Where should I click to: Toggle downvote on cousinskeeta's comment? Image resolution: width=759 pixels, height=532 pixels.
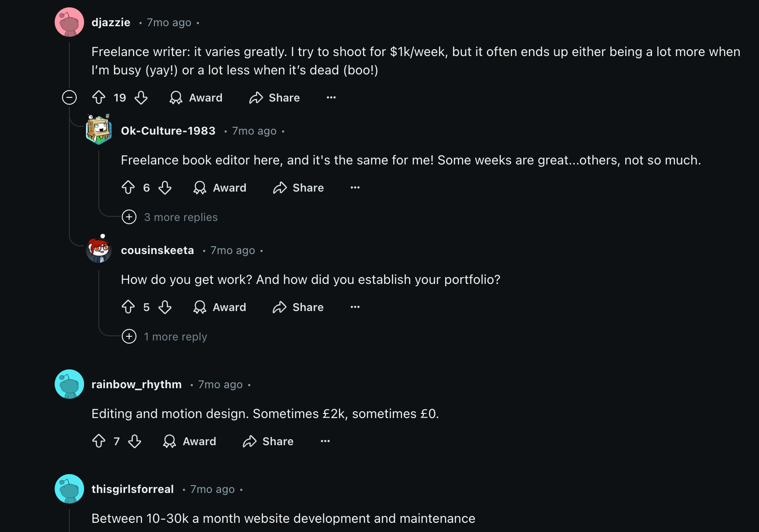click(x=165, y=307)
